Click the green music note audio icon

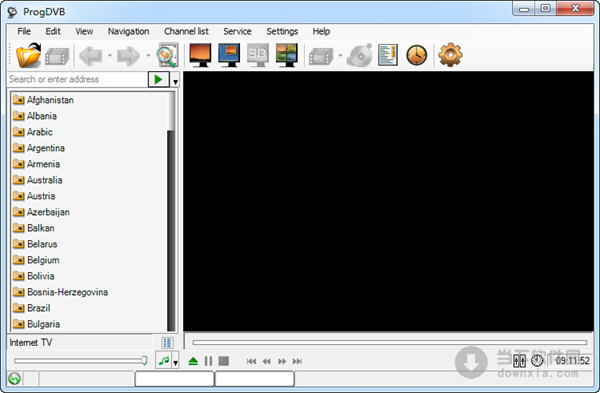pos(164,360)
